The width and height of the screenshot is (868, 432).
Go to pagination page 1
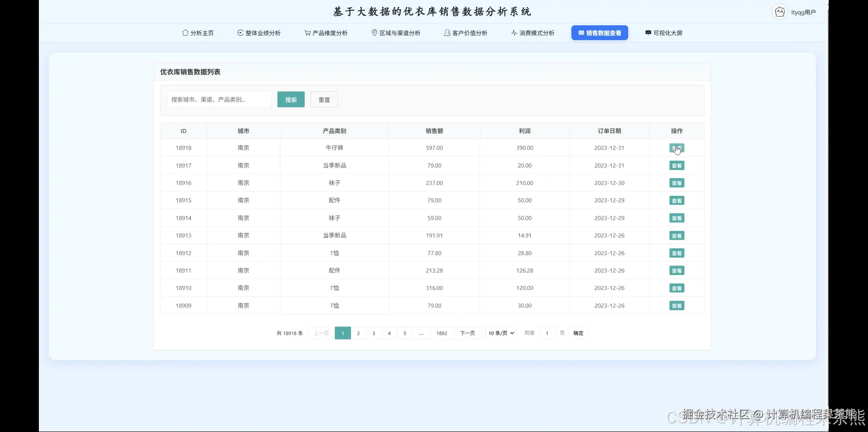(343, 333)
